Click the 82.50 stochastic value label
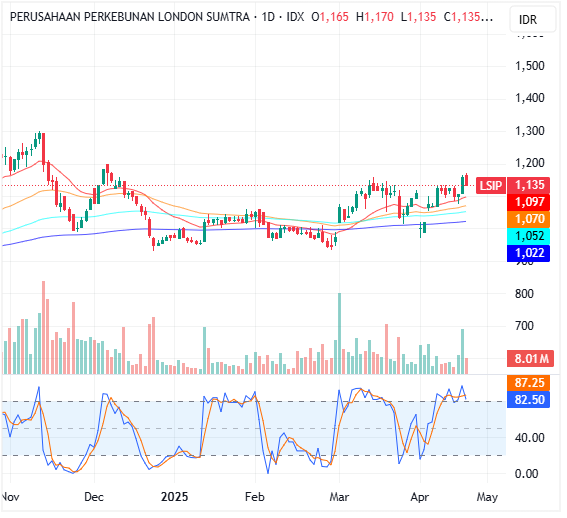Viewport: 567px width, 518px height. (x=529, y=400)
